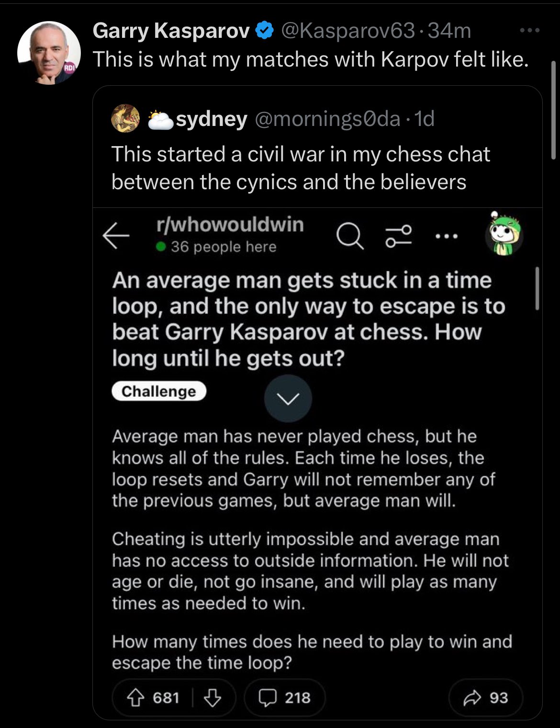Tap the Reddit search magnifier icon

coord(350,236)
